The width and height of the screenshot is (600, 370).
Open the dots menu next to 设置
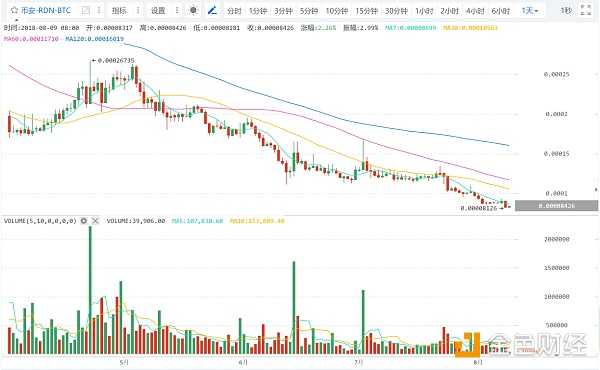tap(177, 10)
